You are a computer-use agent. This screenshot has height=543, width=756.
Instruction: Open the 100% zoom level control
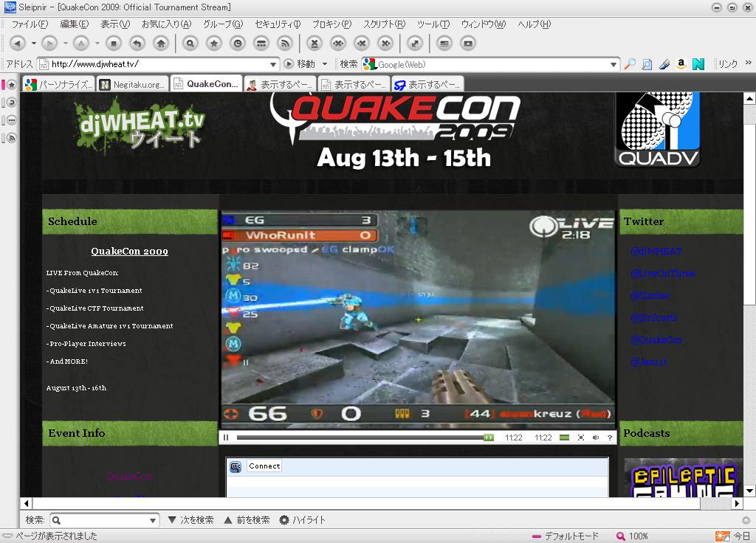point(632,536)
